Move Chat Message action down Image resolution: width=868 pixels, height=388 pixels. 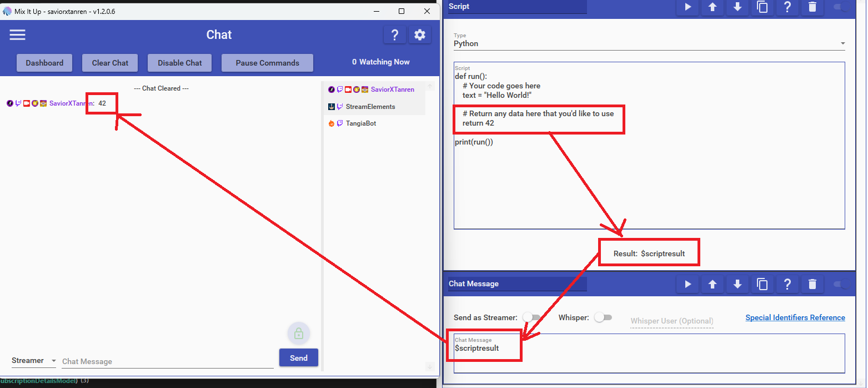tap(737, 284)
